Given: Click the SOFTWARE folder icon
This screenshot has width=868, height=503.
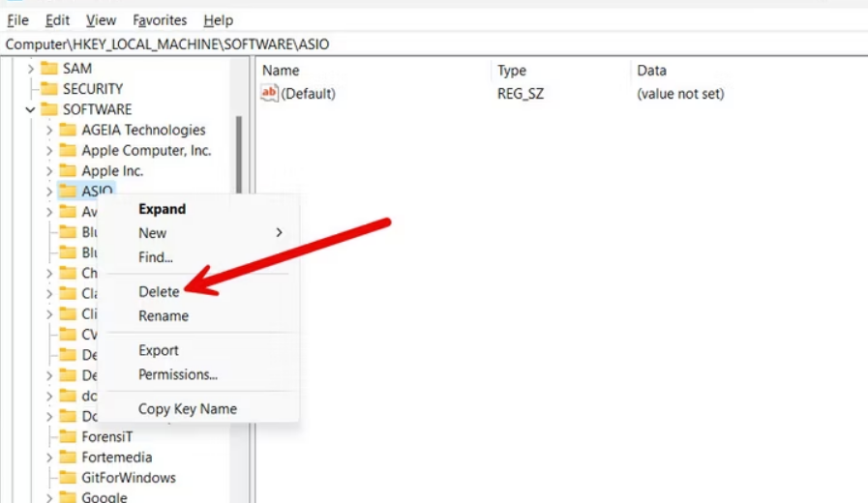Looking at the screenshot, I should point(48,109).
